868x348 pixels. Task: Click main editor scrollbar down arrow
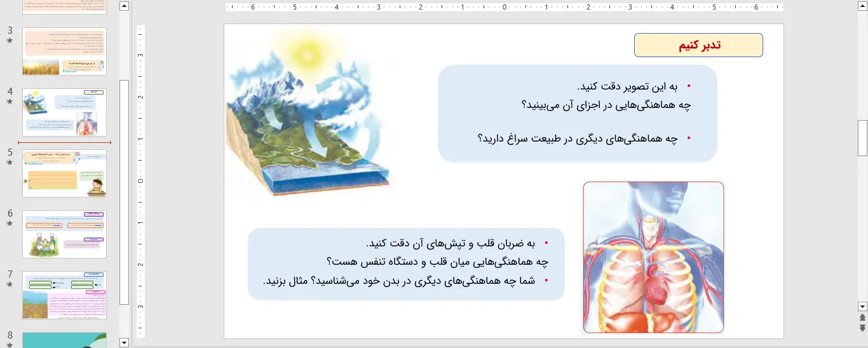point(862,306)
